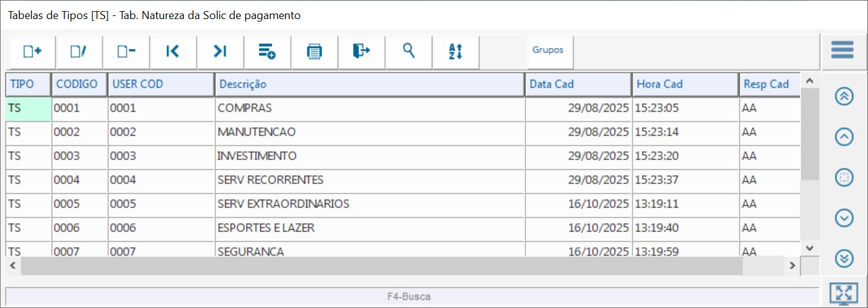The width and height of the screenshot is (868, 308).
Task: Click the horizontal scrollbar right arrow
Action: (x=793, y=266)
